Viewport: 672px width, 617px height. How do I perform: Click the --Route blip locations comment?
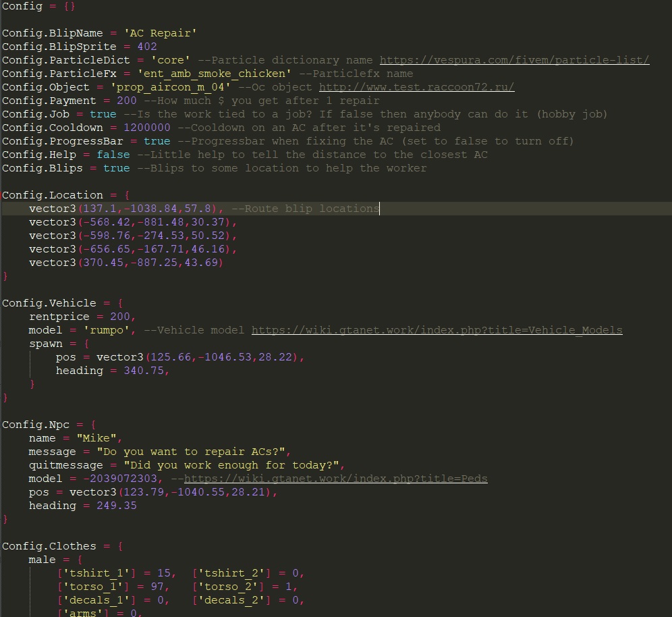point(306,209)
